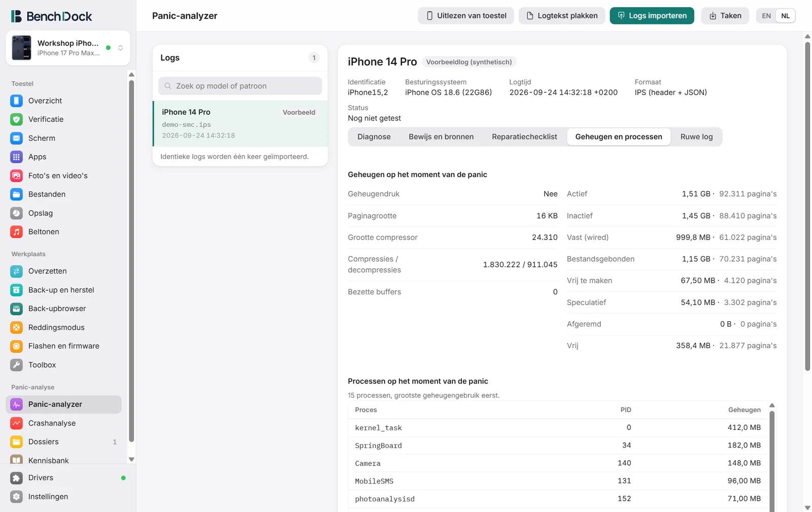Viewport: 812px width, 512px height.
Task: Click the Vast (wired) memory row
Action: click(x=672, y=237)
